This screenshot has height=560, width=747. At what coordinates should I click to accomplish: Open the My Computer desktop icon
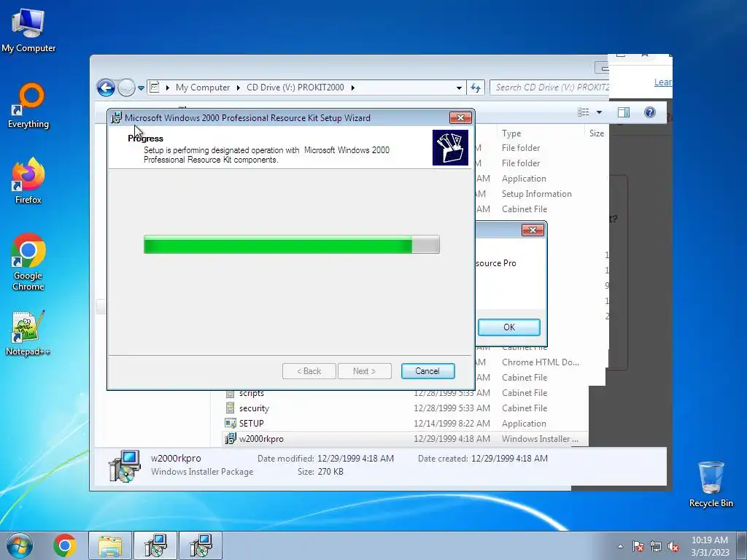(28, 30)
